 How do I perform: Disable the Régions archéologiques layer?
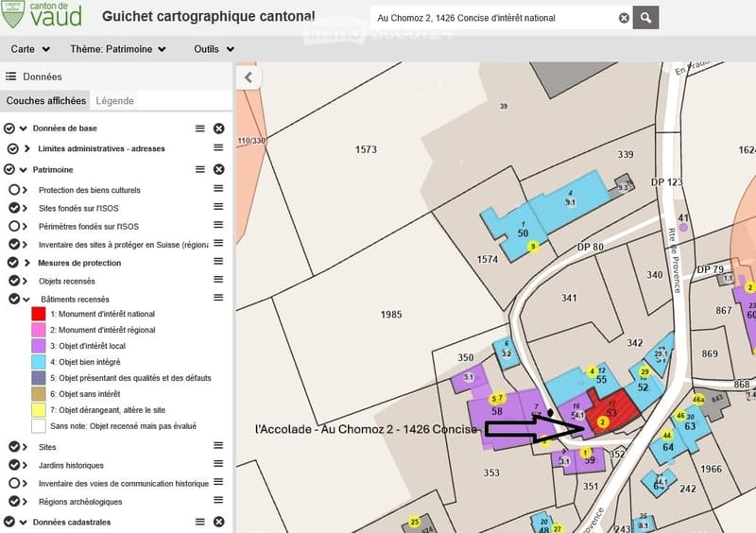click(x=14, y=501)
